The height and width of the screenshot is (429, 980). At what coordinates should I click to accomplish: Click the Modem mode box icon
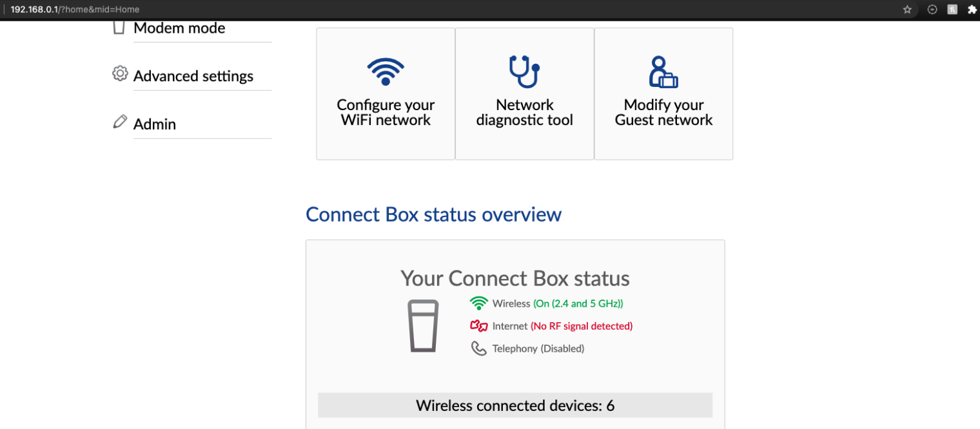point(119,28)
